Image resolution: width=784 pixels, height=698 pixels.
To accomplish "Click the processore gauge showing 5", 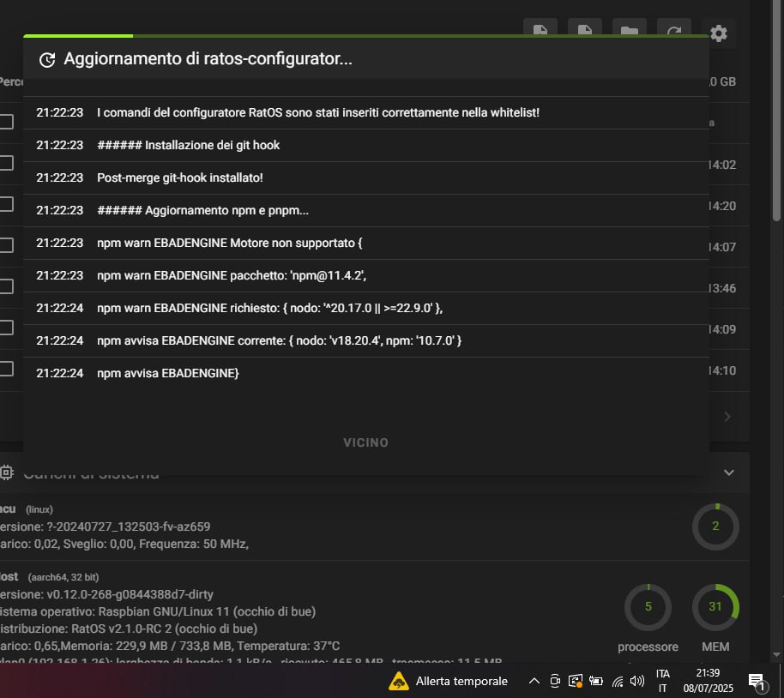I will click(x=648, y=607).
